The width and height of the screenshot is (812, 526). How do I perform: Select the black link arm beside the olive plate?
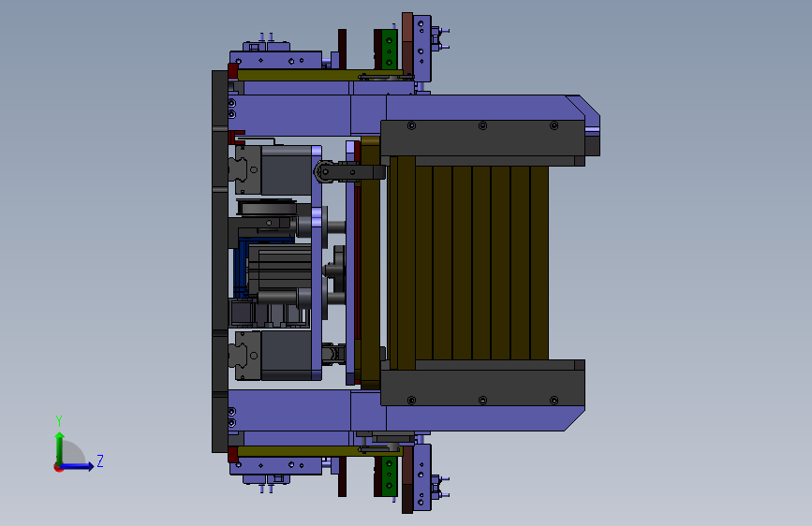[x=350, y=172]
